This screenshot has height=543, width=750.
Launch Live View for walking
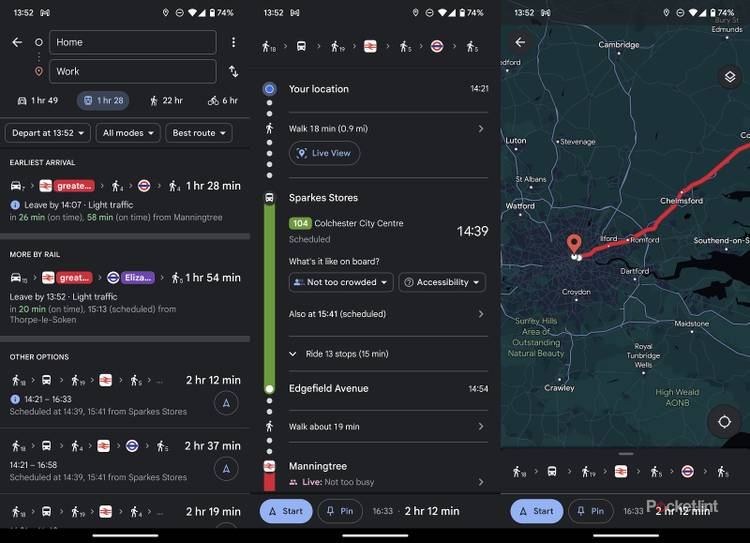pyautogui.click(x=324, y=153)
